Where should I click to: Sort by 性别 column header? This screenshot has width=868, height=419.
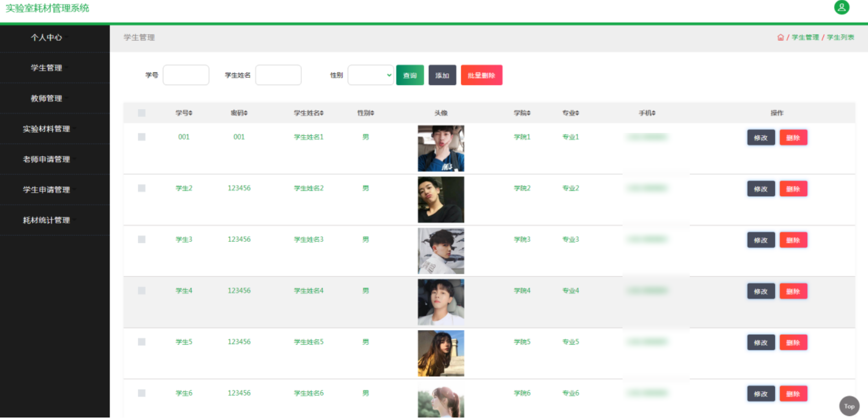click(x=366, y=113)
